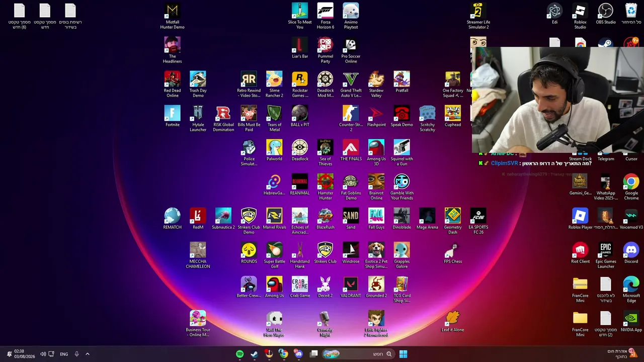The image size is (644, 362).
Task: Select the RISK Global Domination icon
Action: tap(223, 119)
